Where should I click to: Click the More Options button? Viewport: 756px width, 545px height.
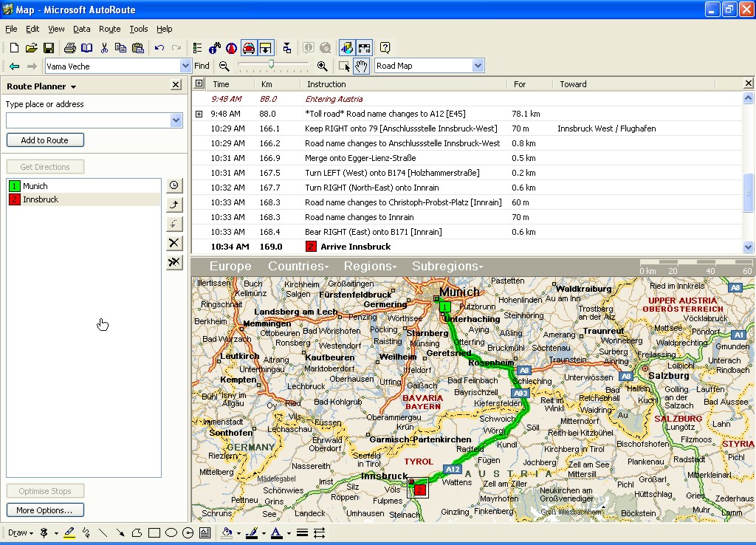pos(45,510)
